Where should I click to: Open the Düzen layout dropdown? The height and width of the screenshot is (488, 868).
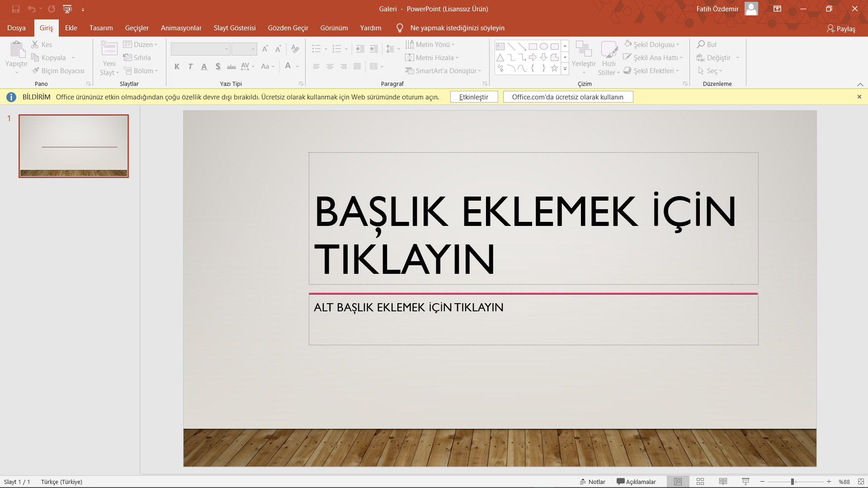pyautogui.click(x=140, y=44)
